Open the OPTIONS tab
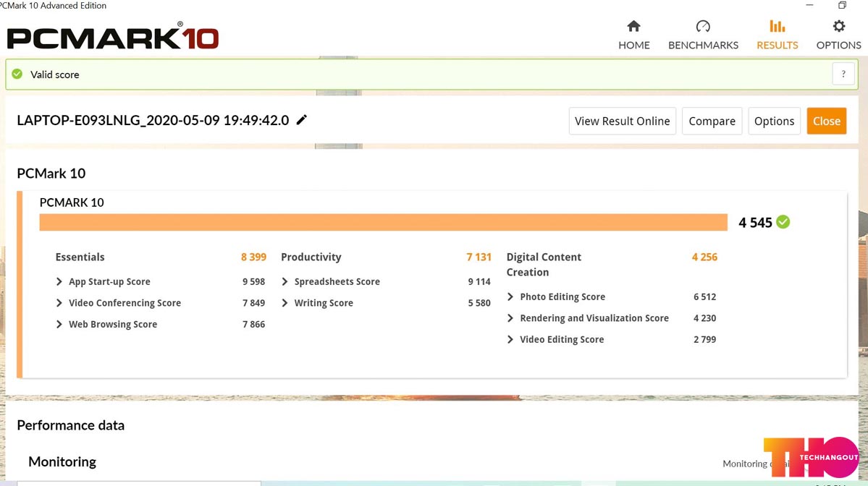 838,35
